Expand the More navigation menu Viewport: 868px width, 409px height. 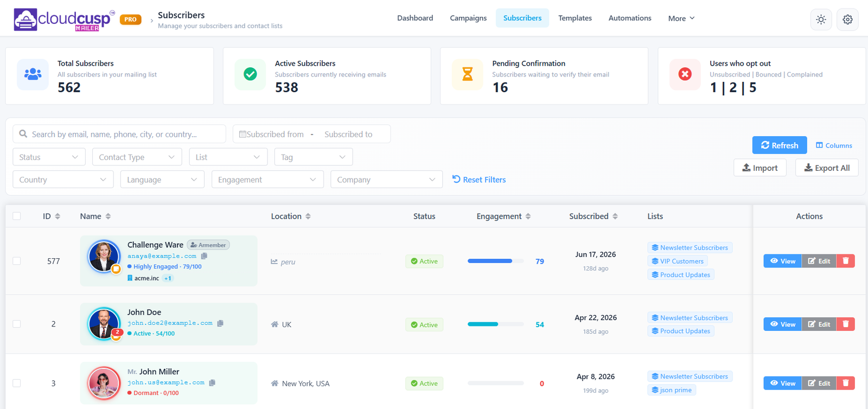[x=681, y=18]
